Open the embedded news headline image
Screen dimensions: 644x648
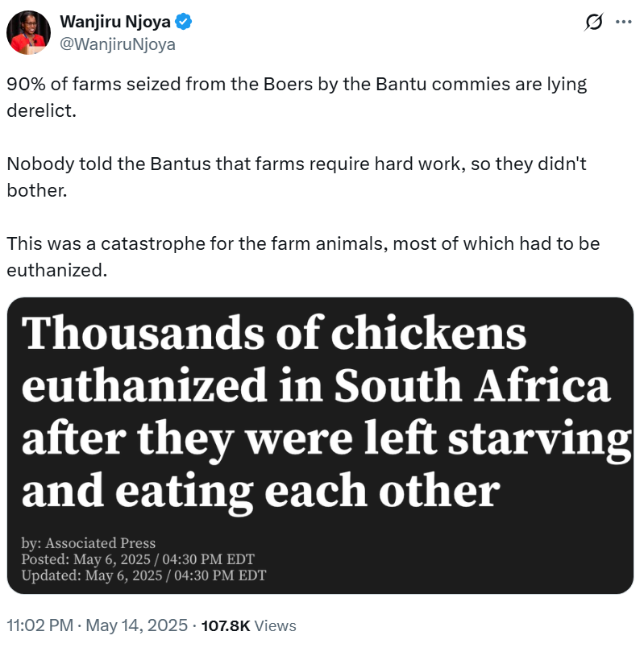(x=320, y=446)
